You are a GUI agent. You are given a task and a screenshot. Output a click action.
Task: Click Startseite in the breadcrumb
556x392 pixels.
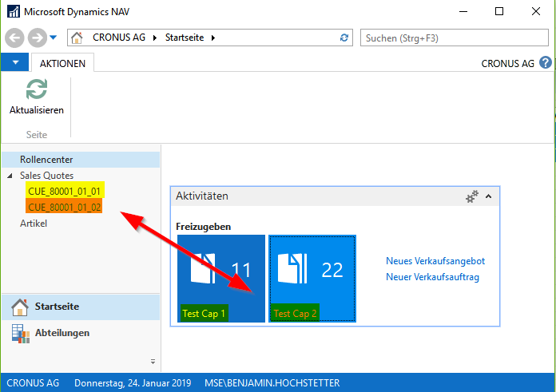185,38
